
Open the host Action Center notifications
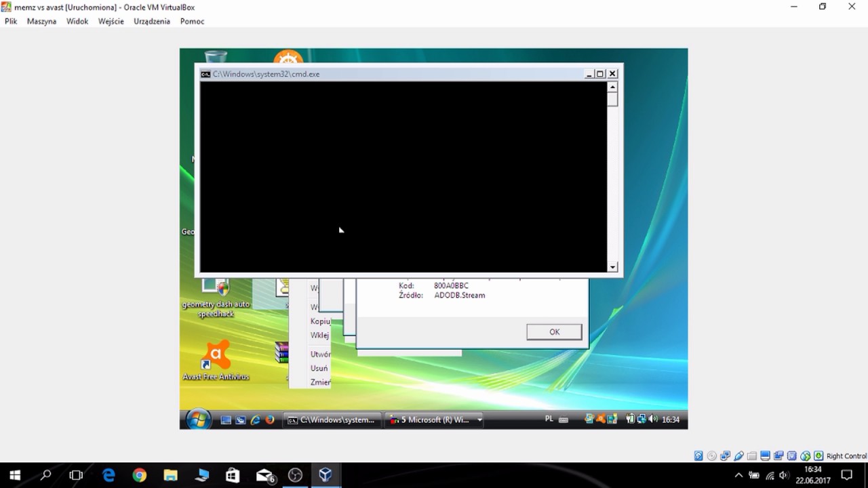(846, 475)
